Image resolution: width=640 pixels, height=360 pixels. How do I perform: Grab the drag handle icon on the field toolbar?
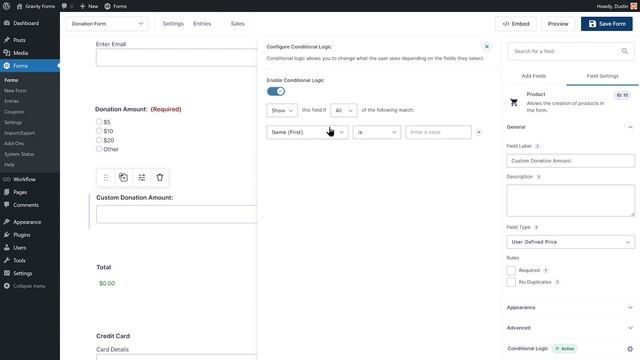[106, 178]
